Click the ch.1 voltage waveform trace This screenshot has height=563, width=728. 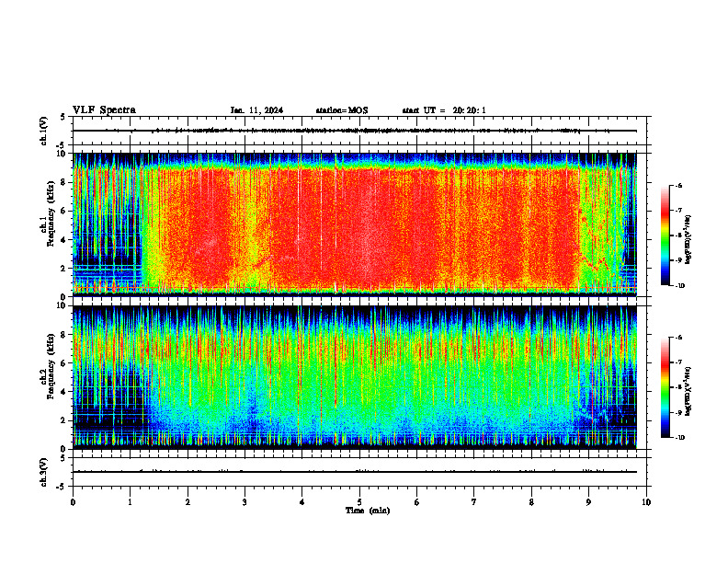click(355, 131)
